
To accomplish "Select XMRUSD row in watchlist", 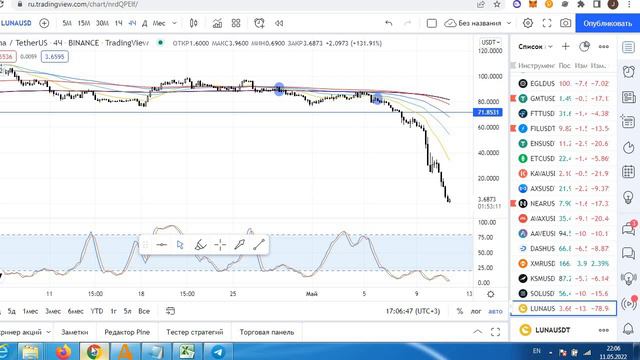I will pyautogui.click(x=563, y=264).
